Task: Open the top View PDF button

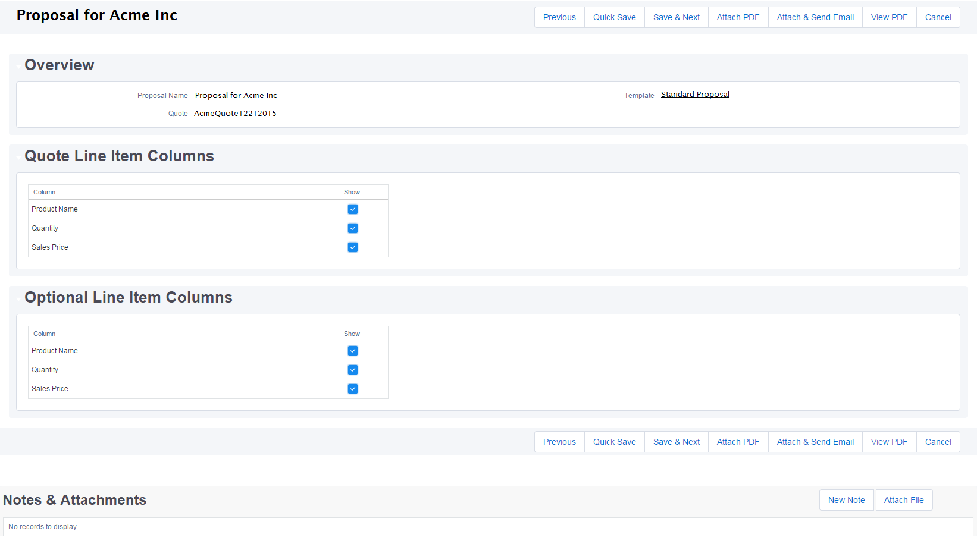Action: pos(889,17)
